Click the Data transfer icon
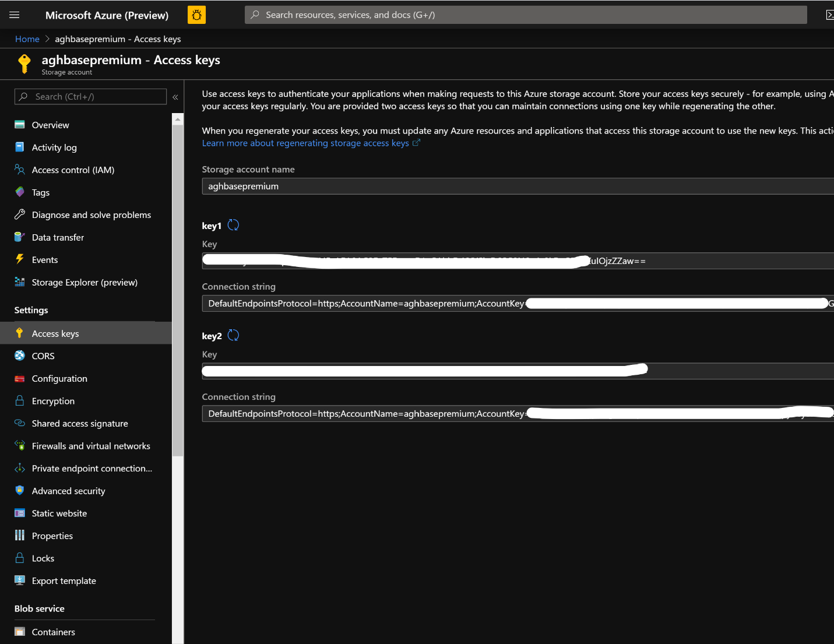The height and width of the screenshot is (644, 834). click(x=20, y=237)
